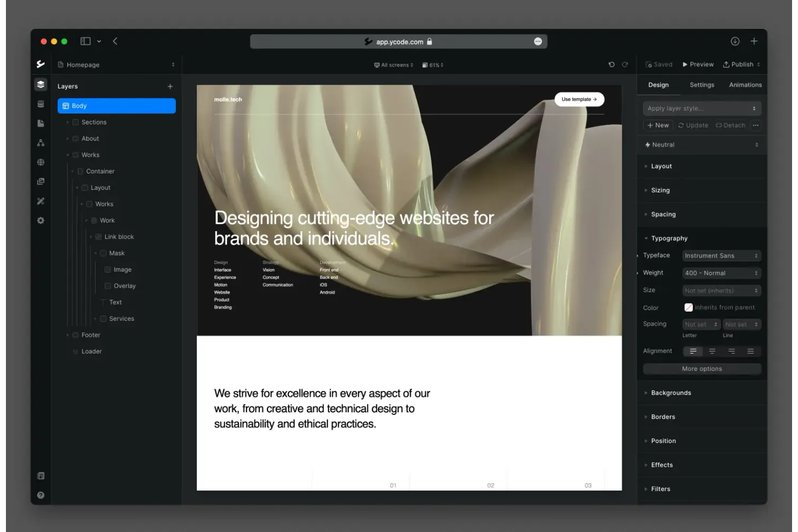The width and height of the screenshot is (798, 532).
Task: Open the Assets panel
Action: 40,181
